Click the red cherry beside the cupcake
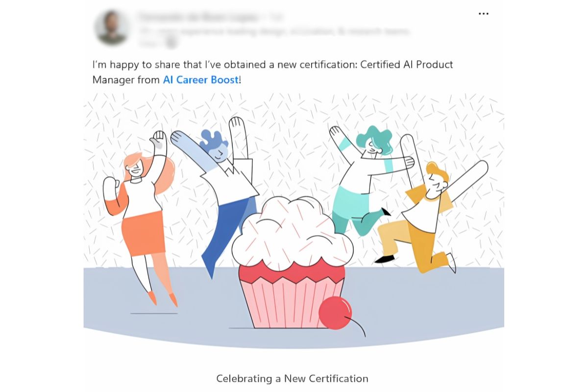 point(336,313)
